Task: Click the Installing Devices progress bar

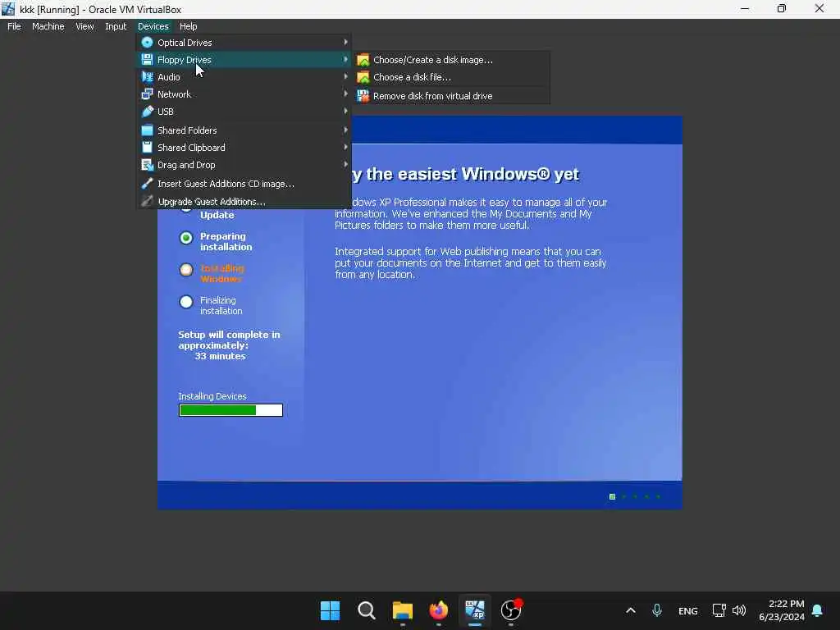Action: click(231, 410)
